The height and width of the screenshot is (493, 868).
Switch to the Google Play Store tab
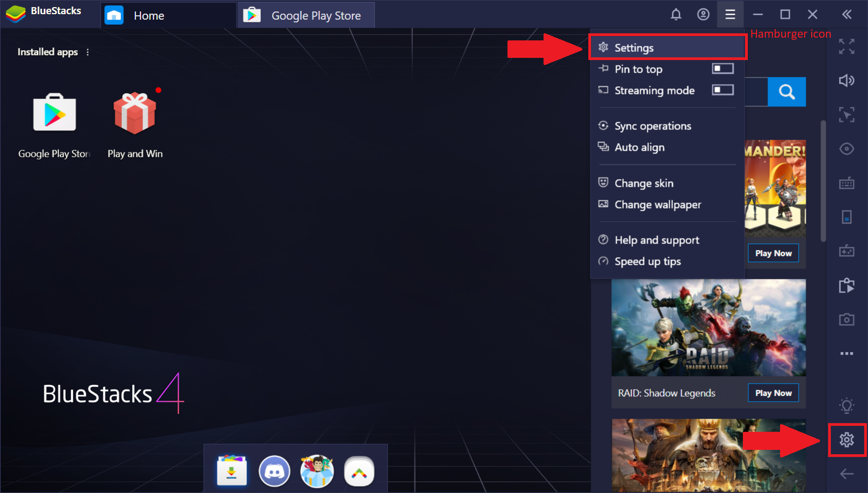point(306,15)
